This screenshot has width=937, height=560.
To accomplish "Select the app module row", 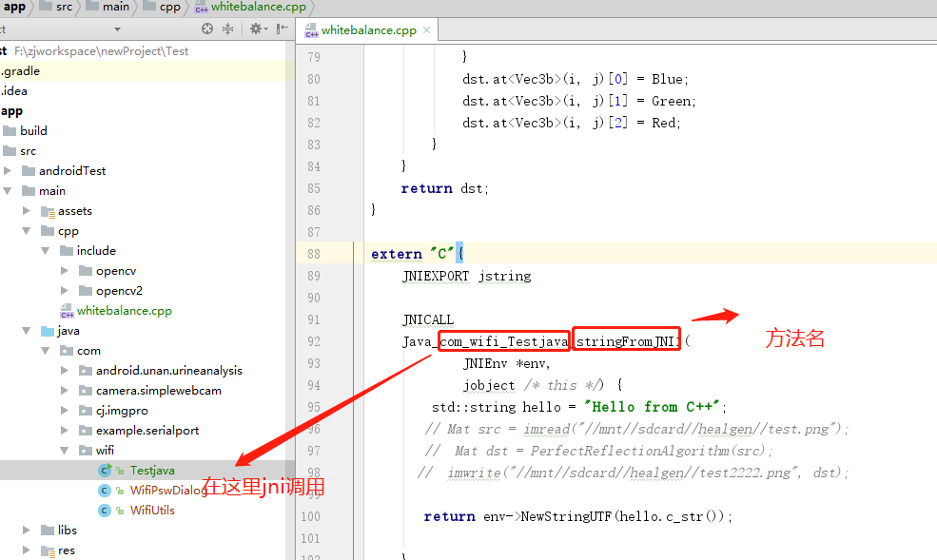I will [147, 111].
